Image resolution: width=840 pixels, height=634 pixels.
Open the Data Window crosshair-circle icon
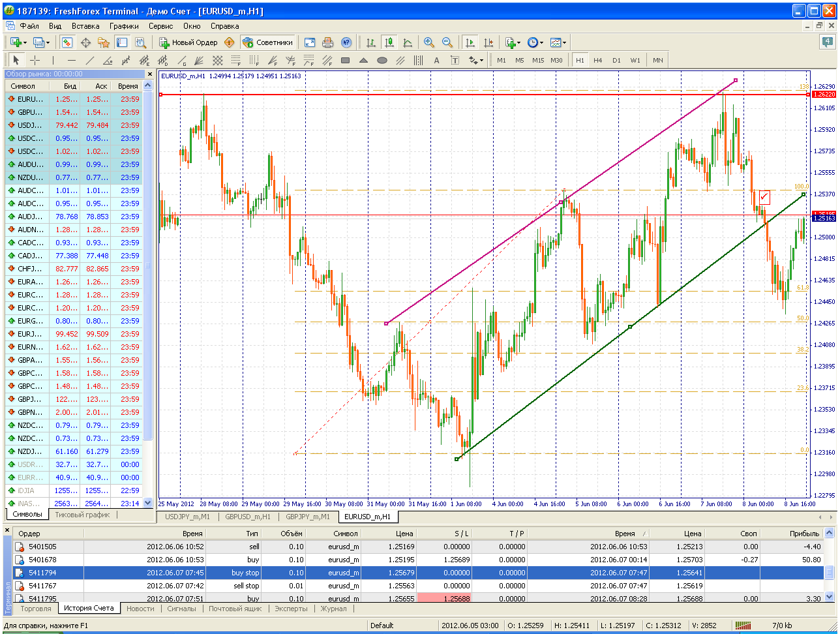[x=85, y=42]
